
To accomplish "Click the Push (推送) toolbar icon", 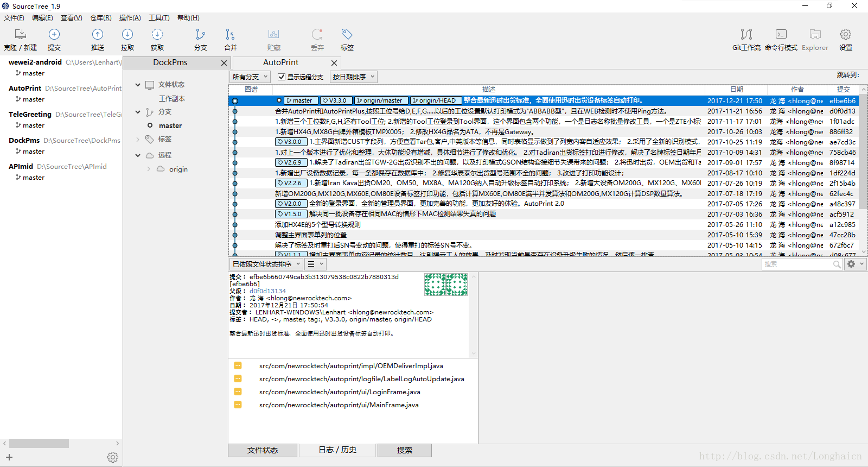I will [98, 35].
